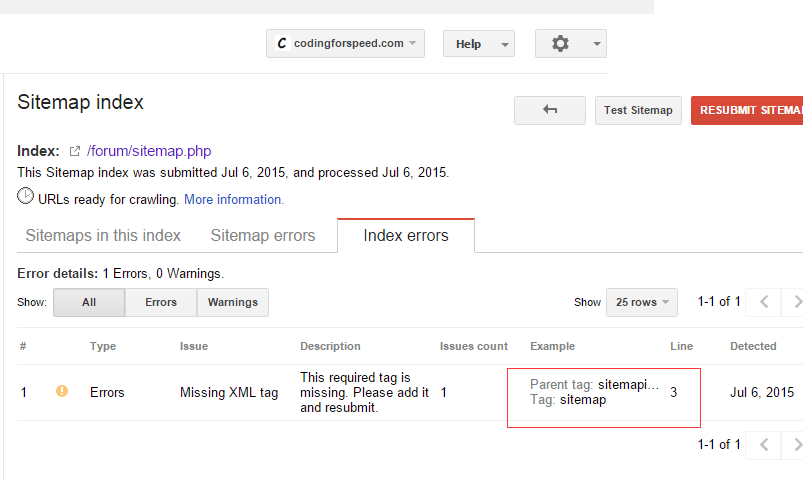Viewport: 803px width, 482px height.
Task: Click the back arrow button
Action: [549, 110]
